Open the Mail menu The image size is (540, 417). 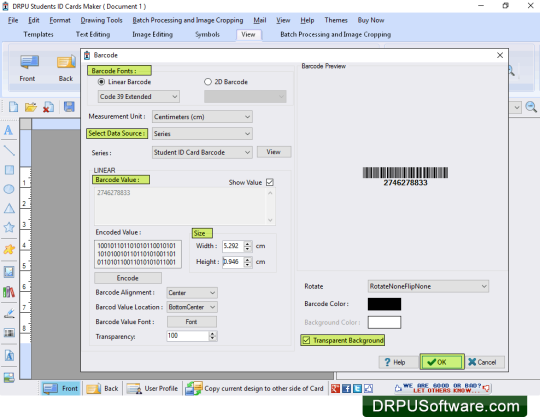(x=260, y=20)
